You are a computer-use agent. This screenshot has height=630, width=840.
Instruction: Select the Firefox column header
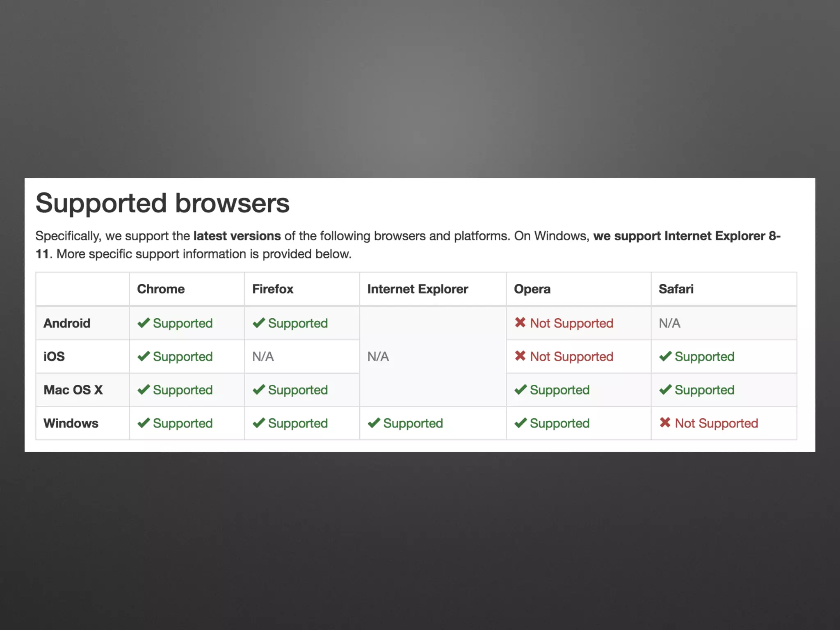[273, 289]
